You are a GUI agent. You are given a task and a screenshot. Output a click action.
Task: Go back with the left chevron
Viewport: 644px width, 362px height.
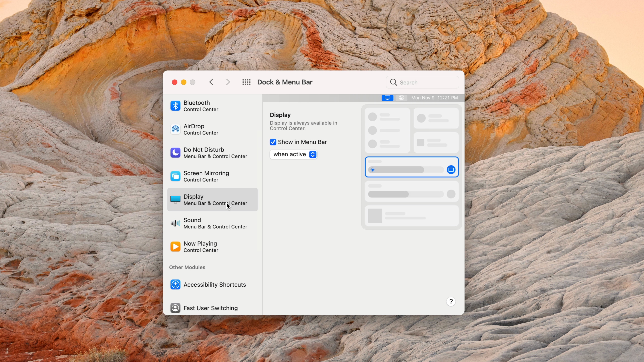(211, 82)
